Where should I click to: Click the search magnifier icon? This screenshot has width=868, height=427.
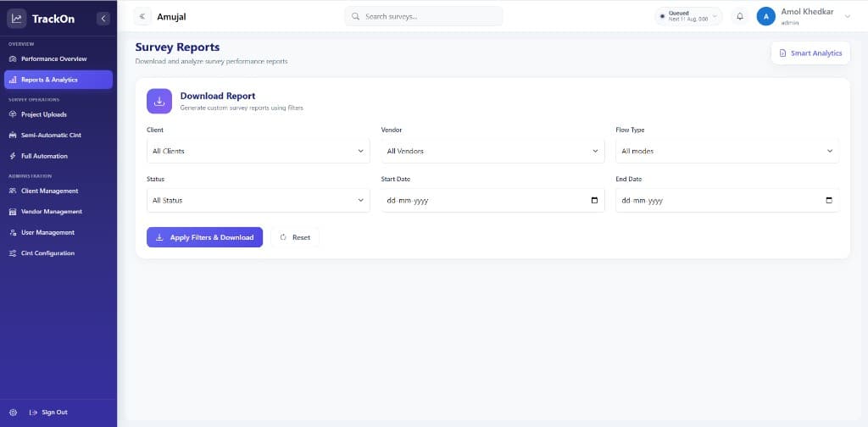pyautogui.click(x=356, y=17)
